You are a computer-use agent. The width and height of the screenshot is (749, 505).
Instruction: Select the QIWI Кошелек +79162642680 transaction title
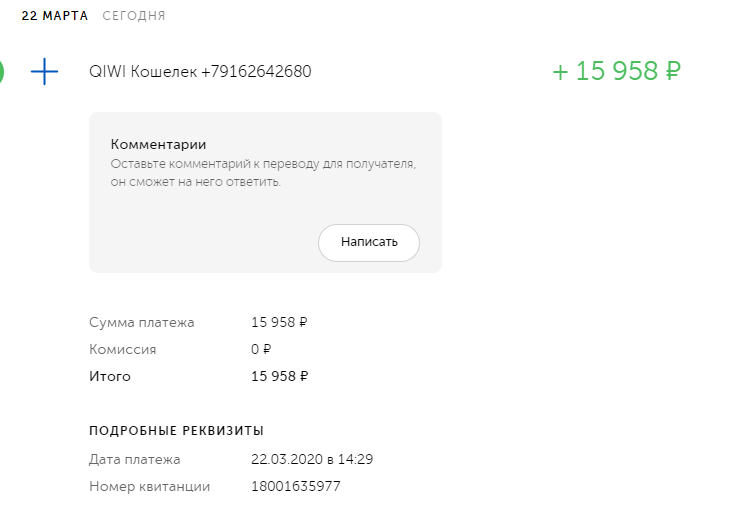pos(200,72)
